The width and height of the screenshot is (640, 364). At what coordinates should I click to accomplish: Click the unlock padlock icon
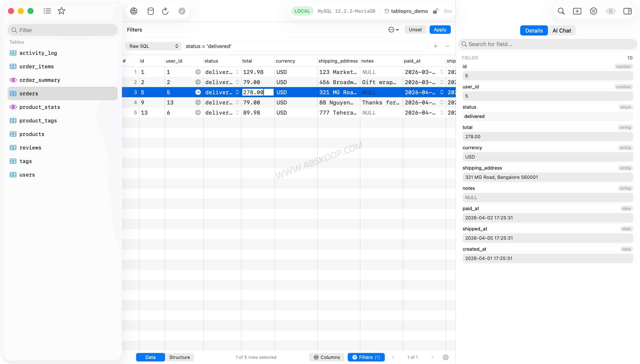tap(436, 11)
